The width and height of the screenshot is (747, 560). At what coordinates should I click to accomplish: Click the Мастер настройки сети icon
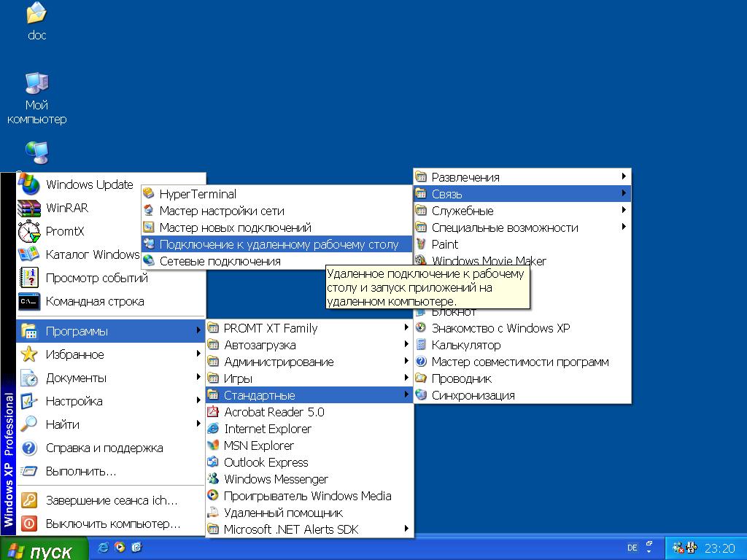tap(149, 210)
